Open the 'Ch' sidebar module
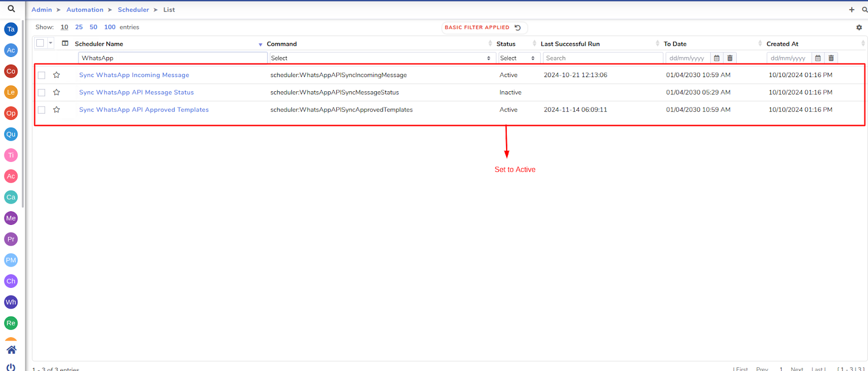The image size is (868, 371). tap(11, 281)
